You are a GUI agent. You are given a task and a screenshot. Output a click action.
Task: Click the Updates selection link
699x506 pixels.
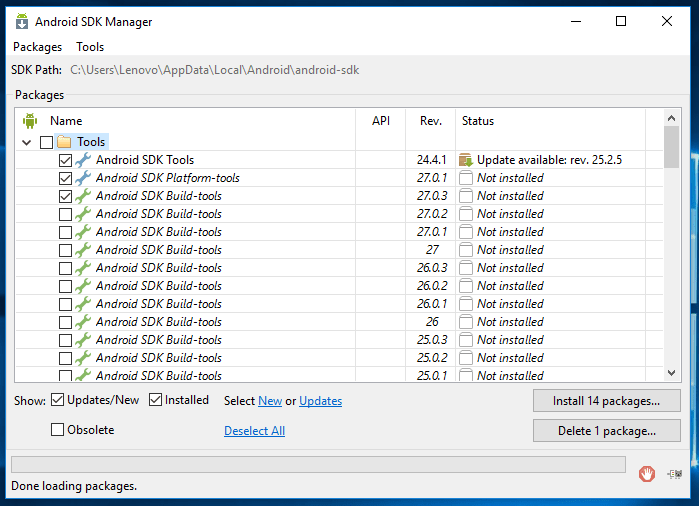tap(320, 401)
